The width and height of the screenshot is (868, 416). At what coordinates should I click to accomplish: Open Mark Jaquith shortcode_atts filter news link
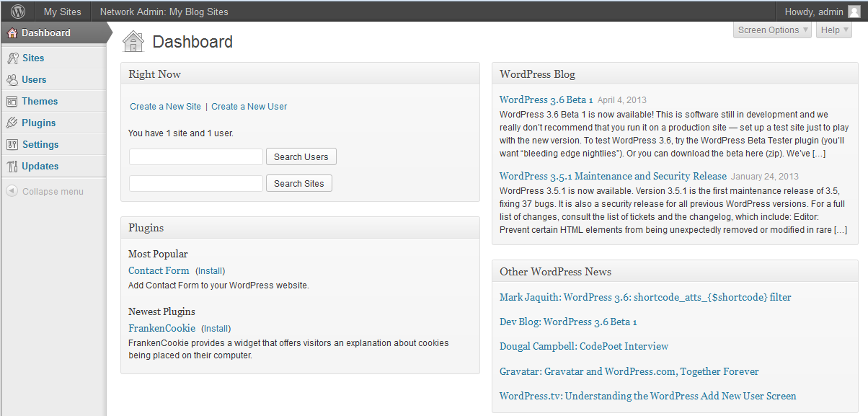pyautogui.click(x=645, y=297)
